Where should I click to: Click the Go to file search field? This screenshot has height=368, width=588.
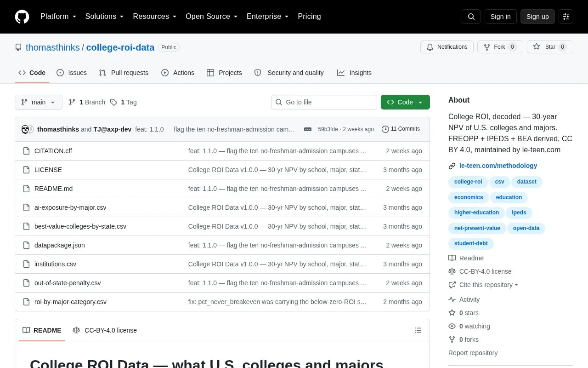324,102
